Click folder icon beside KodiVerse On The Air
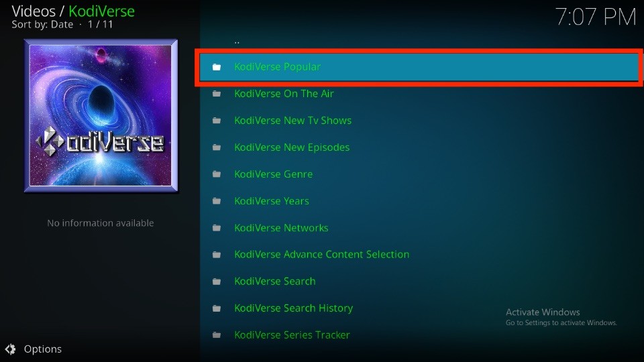Image resolution: width=644 pixels, height=362 pixels. (x=217, y=94)
